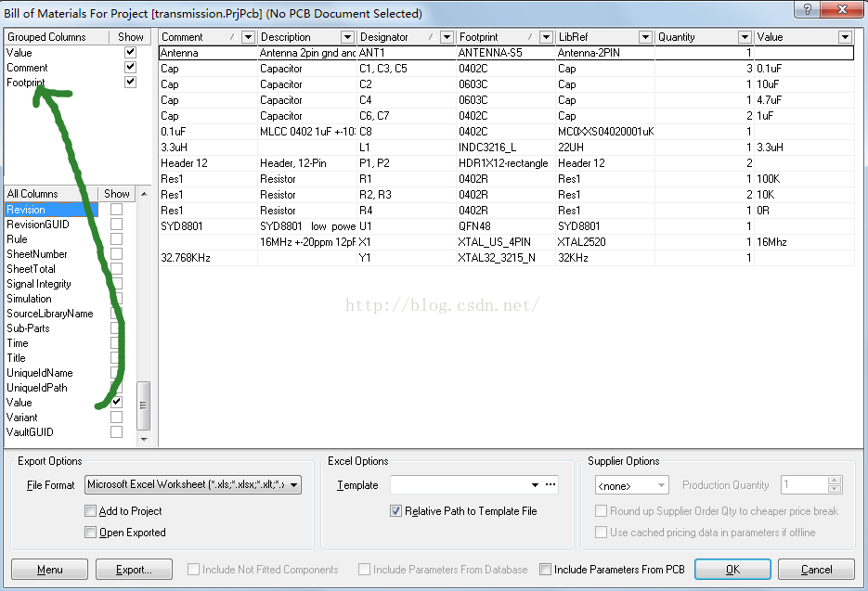Image resolution: width=868 pixels, height=591 pixels.
Task: Select SourceLibraryName in All Columns list
Action: [x=50, y=314]
